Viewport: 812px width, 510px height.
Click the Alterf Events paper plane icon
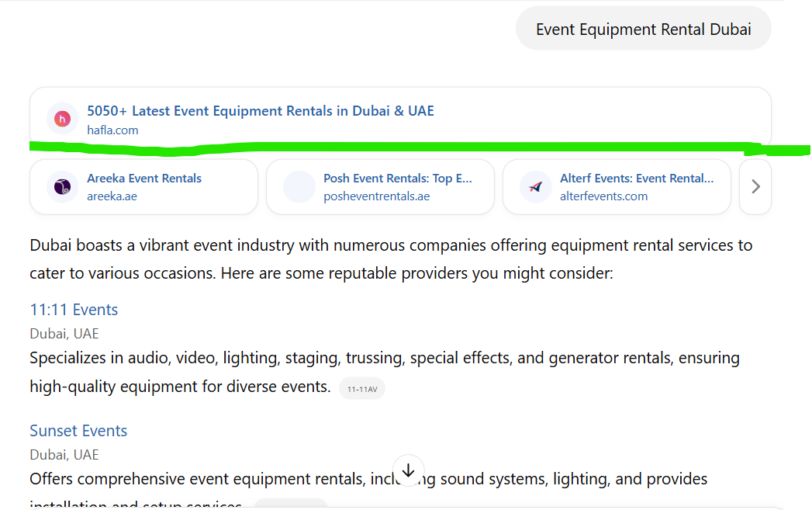[535, 186]
